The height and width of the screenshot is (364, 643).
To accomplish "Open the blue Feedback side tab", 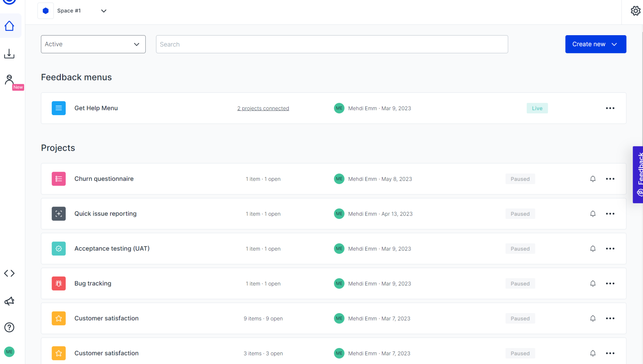I will (638, 175).
